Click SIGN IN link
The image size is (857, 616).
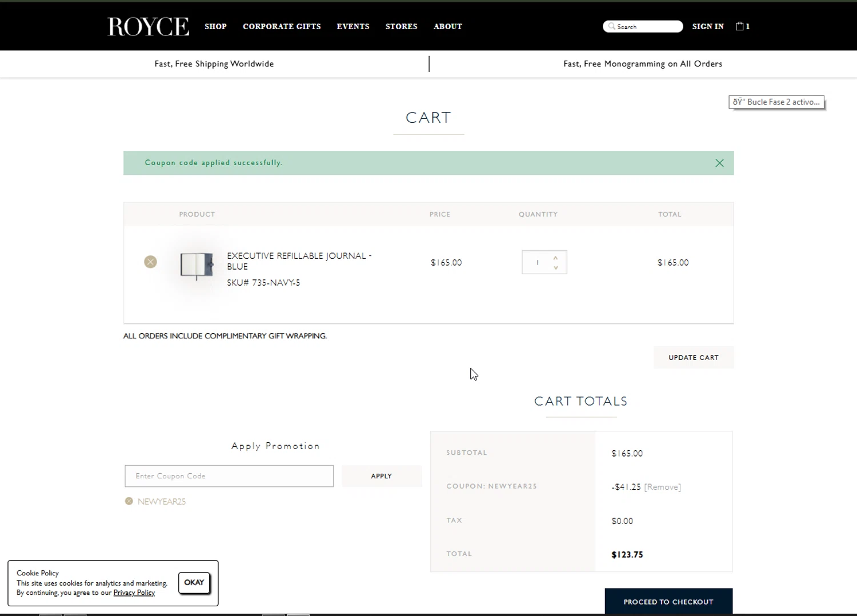coord(708,26)
